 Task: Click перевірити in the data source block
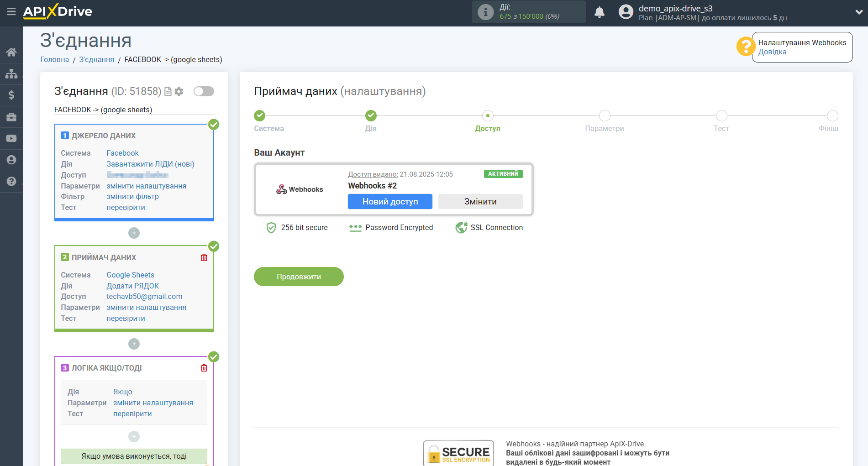tap(126, 208)
